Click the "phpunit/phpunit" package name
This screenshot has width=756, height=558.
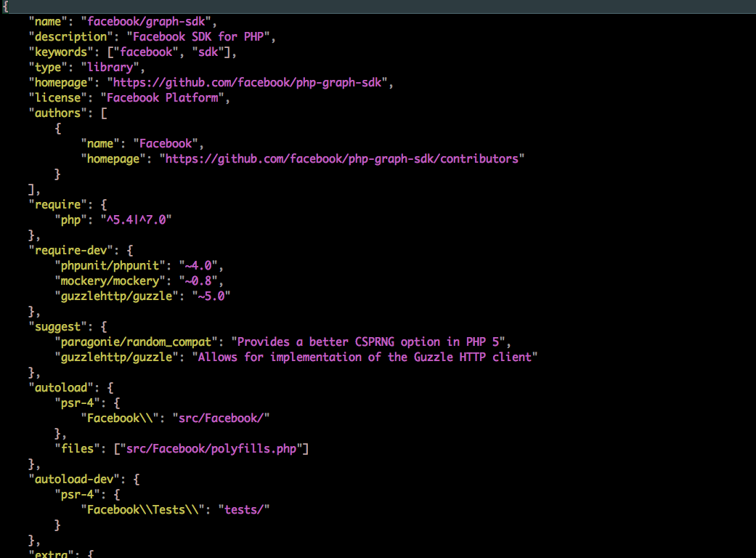(110, 266)
